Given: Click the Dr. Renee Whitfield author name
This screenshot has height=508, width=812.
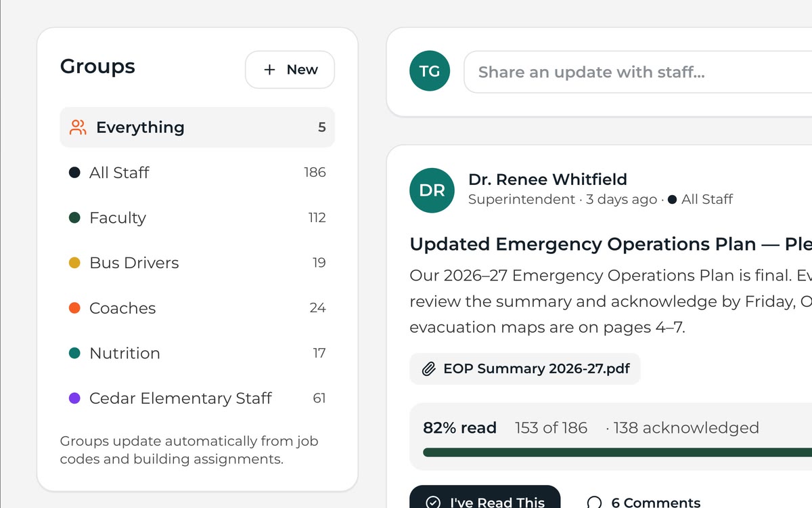Looking at the screenshot, I should [x=547, y=179].
